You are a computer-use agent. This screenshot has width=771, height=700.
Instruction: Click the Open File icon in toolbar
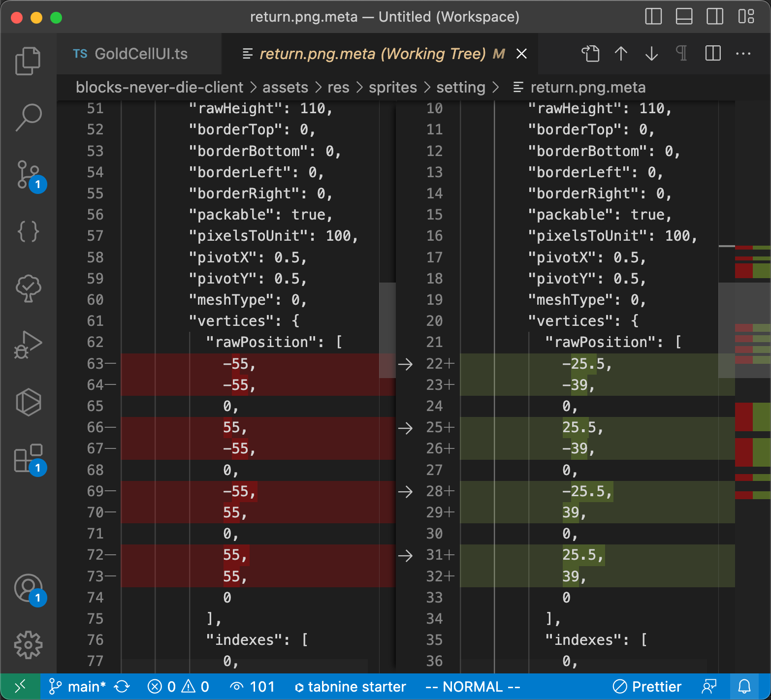[x=590, y=54]
